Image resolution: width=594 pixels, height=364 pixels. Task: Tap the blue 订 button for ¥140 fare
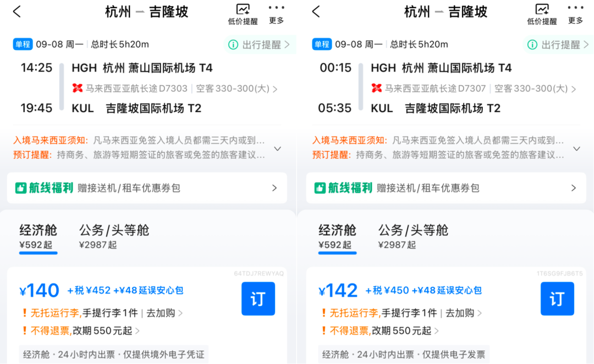258,299
